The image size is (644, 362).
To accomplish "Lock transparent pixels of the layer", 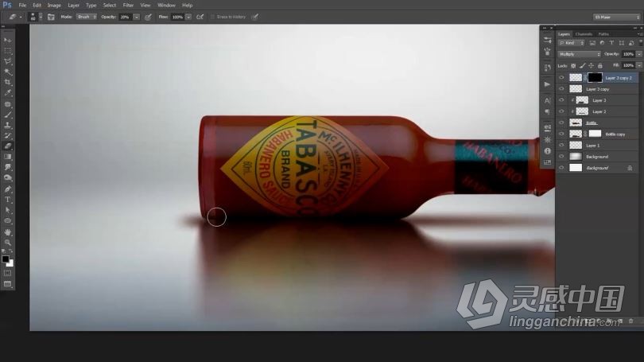I will click(x=573, y=66).
